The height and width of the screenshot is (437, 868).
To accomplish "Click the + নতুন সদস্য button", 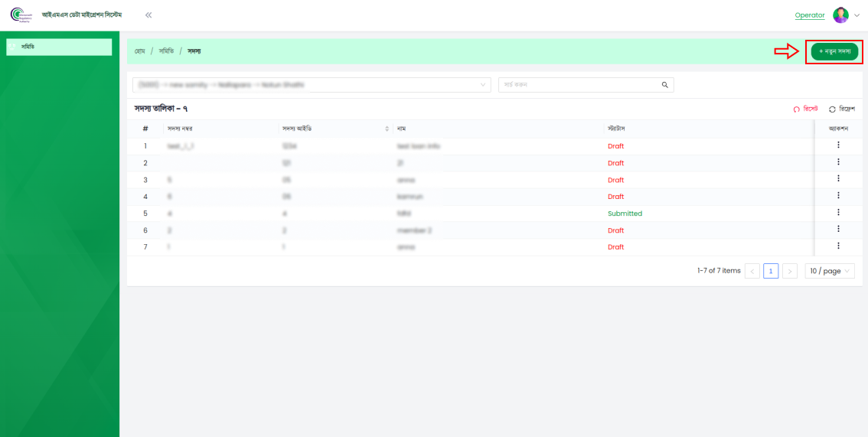I will pos(834,51).
